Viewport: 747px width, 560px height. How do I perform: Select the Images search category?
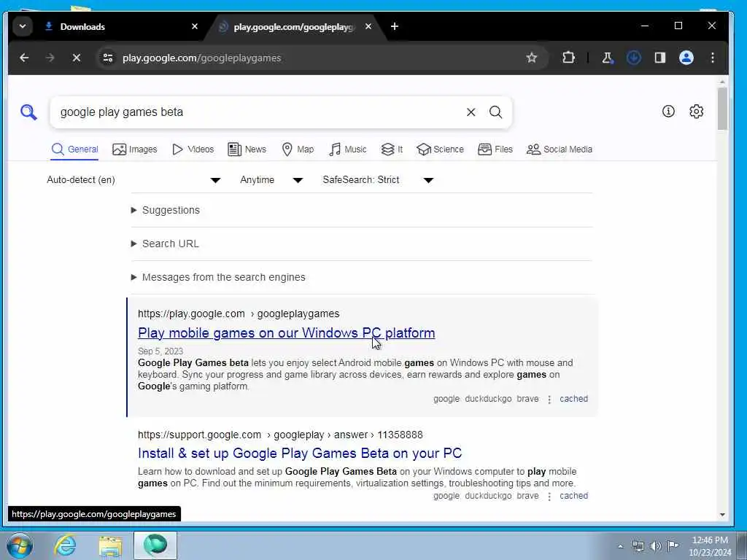point(135,149)
